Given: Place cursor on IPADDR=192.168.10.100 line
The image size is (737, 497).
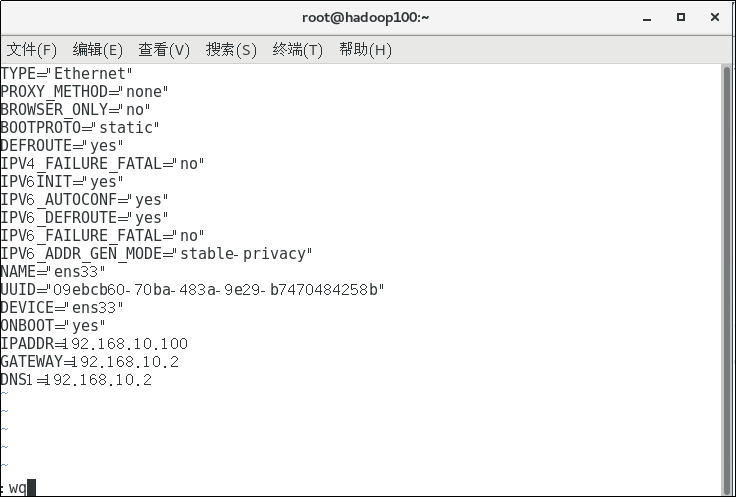Looking at the screenshot, I should click(x=94, y=344).
